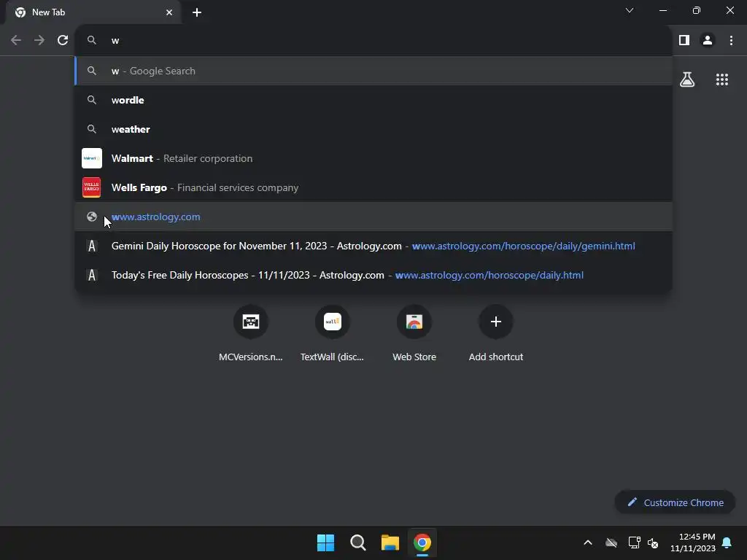
Task: Open the notification bell icon
Action: [727, 542]
